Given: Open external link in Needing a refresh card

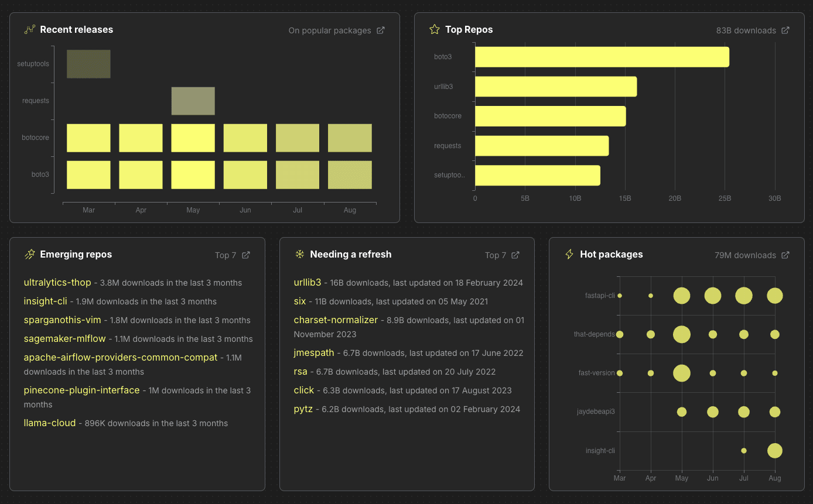Looking at the screenshot, I should pyautogui.click(x=515, y=255).
